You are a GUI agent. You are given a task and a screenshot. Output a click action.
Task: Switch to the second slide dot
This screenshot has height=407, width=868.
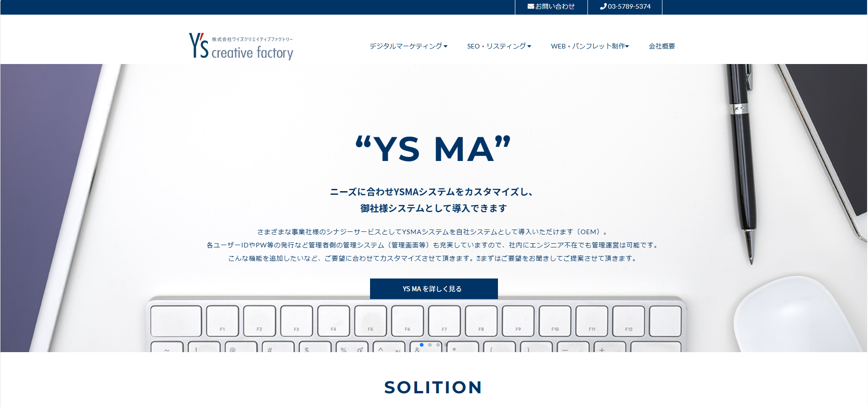pyautogui.click(x=430, y=345)
